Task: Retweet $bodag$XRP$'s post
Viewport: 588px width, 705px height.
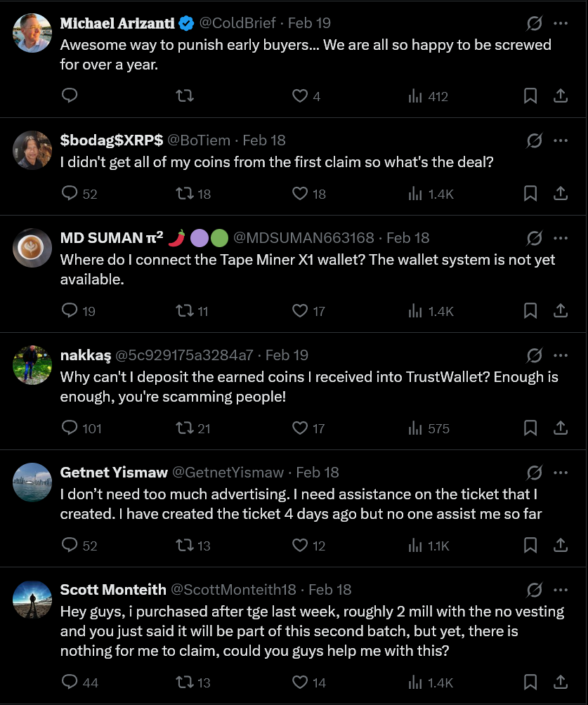Action: click(185, 193)
